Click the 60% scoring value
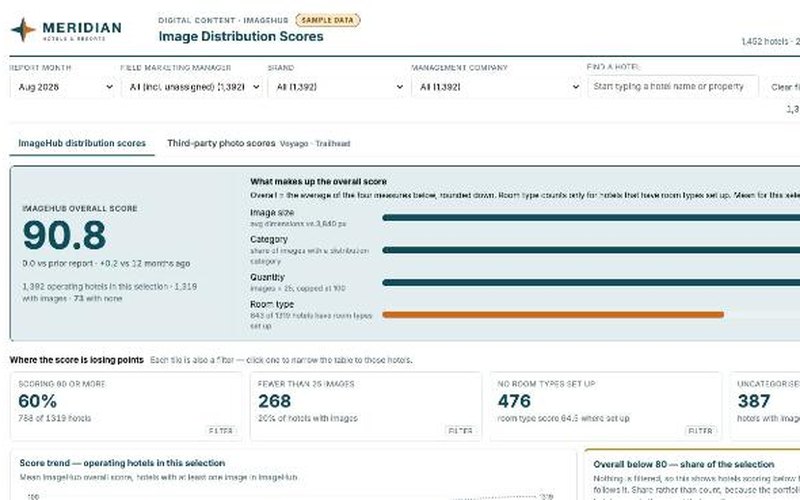This screenshot has height=500, width=800. tap(37, 401)
